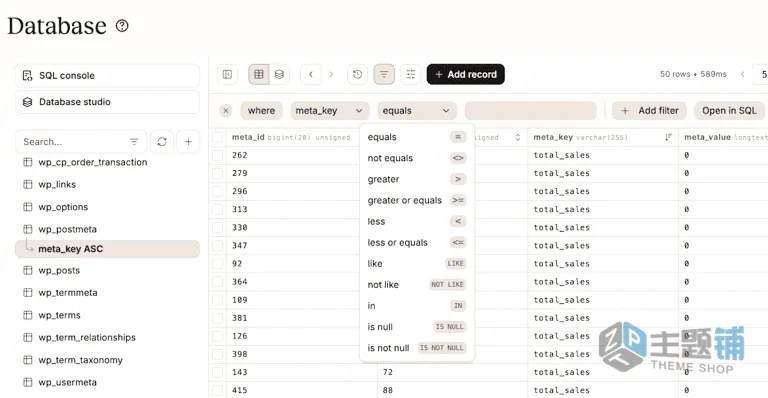Open query history clock icon
Viewport: 768px width, 398px height.
[x=358, y=74]
